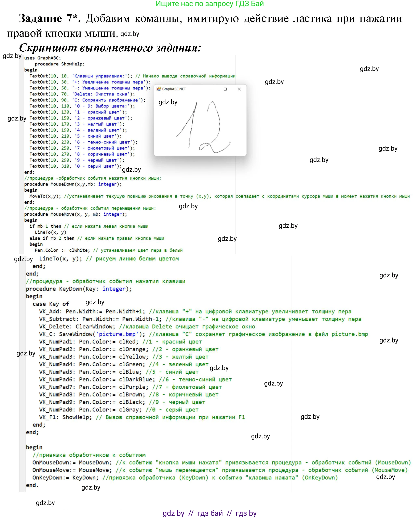Click the 'VK_F1: ShowHelp;' code line
The height and width of the screenshot is (518, 420).
[x=65, y=417]
